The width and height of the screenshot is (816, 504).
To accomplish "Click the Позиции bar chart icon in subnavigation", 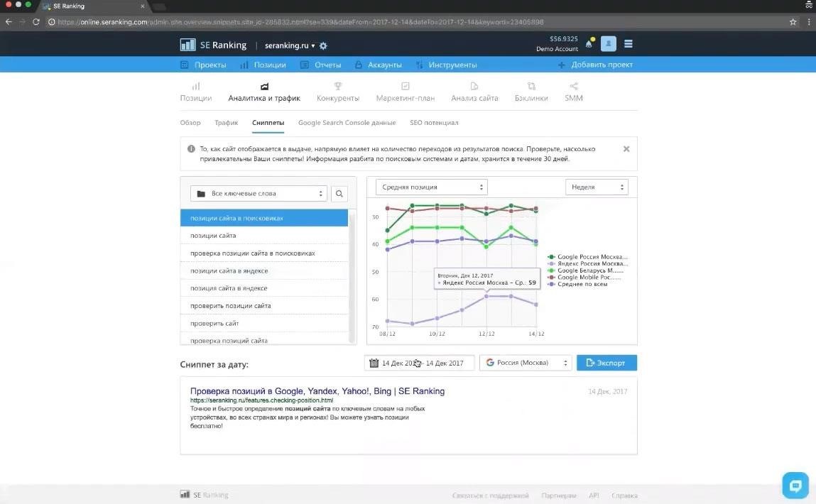I will click(x=196, y=87).
